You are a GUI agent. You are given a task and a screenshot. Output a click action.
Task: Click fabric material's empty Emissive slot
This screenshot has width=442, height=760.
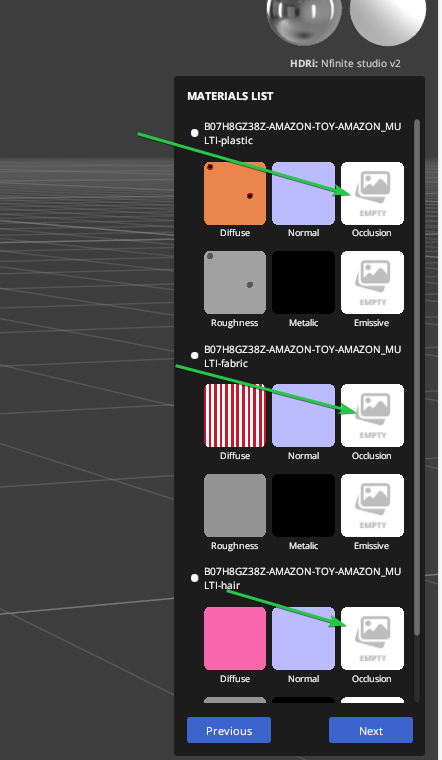tap(372, 506)
